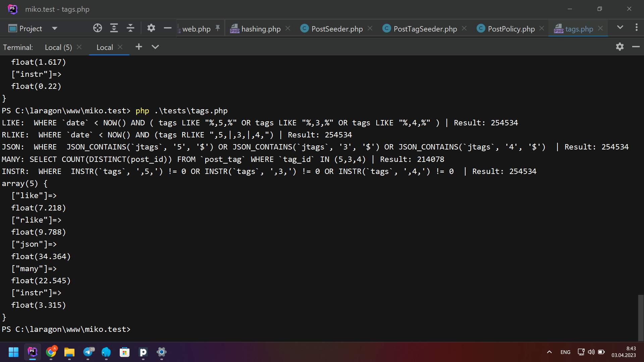
Task: Hide the Project tool window with minus icon
Action: coord(168,28)
